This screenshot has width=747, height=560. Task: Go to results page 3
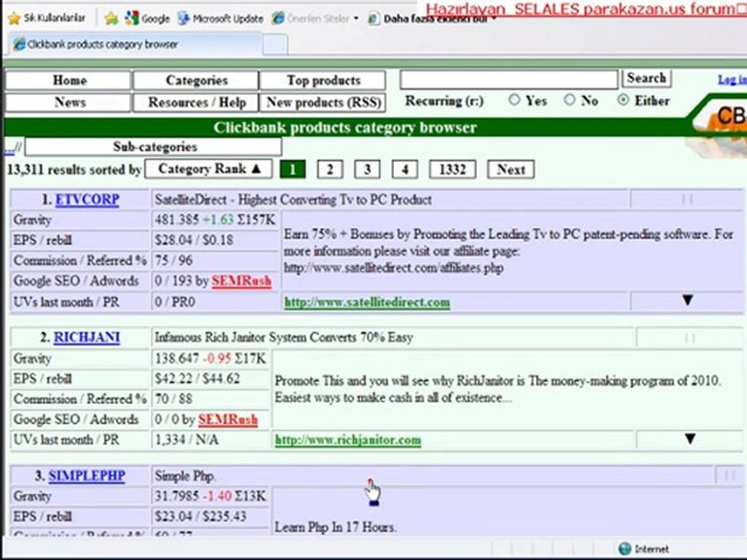367,170
